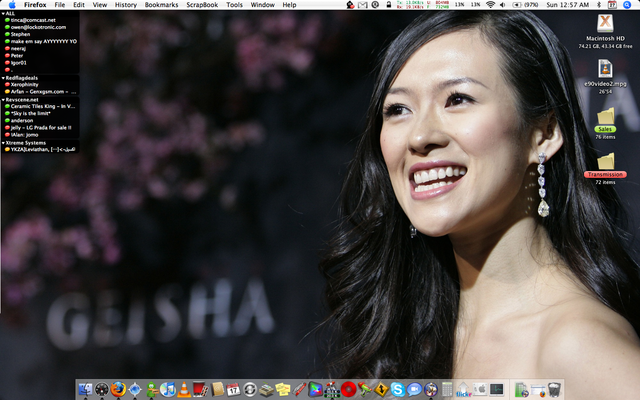Select the Sales folder on desktop
The height and width of the screenshot is (400, 640).
pyautogui.click(x=605, y=116)
